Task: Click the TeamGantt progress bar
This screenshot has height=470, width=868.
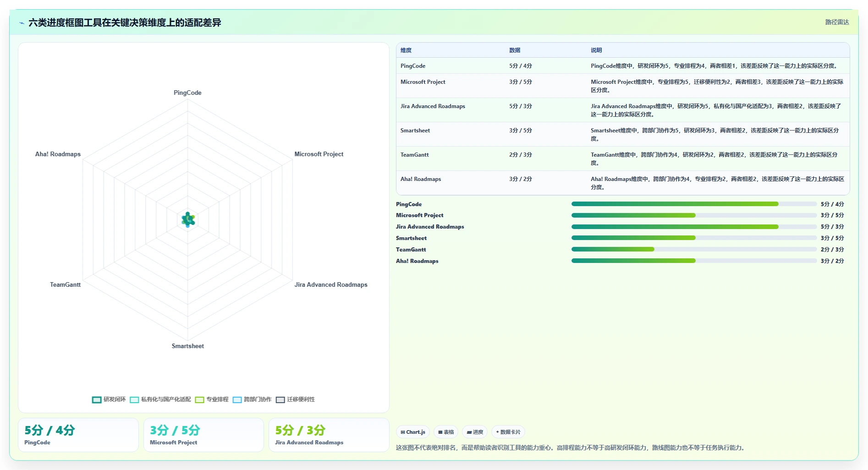Action: click(x=694, y=249)
